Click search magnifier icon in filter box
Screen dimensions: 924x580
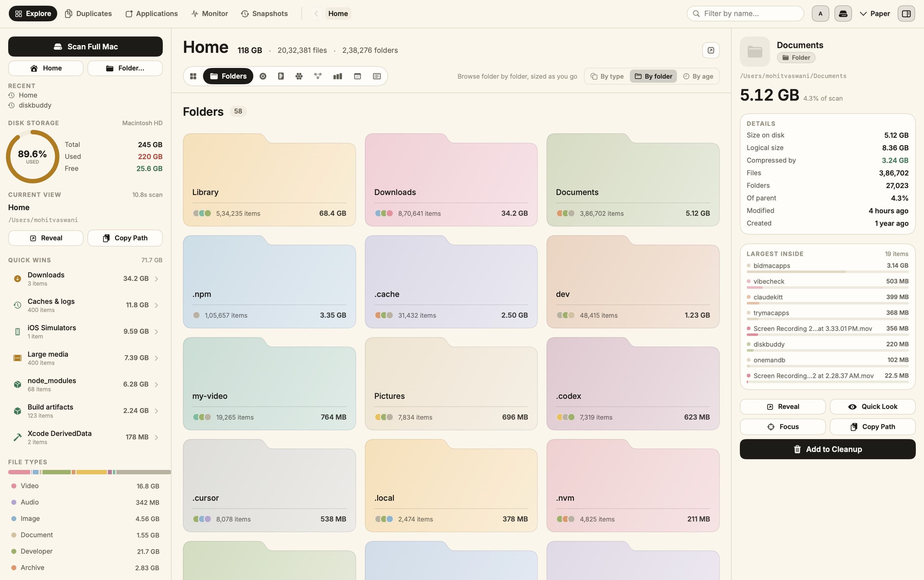[x=696, y=14]
